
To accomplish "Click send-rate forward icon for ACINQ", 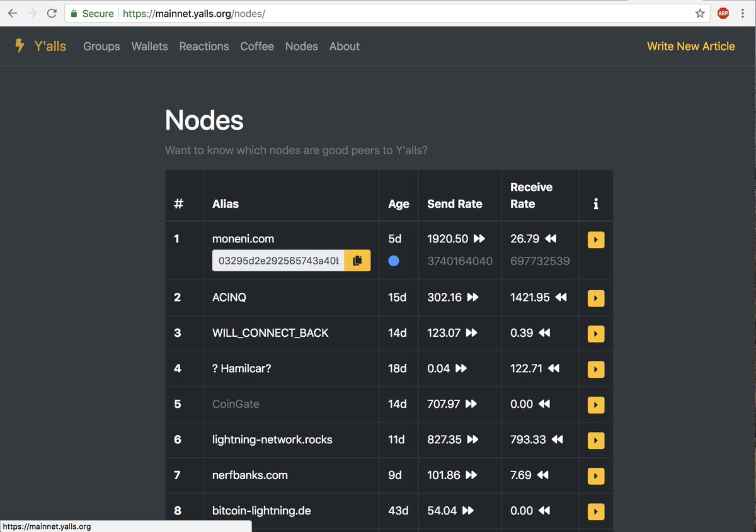I will (x=472, y=297).
